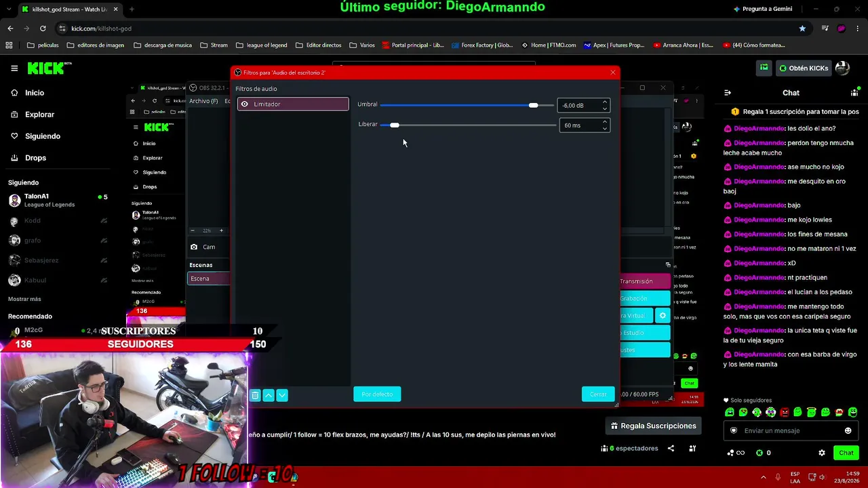This screenshot has width=868, height=488.
Task: Open a new browser tab
Action: (132, 9)
